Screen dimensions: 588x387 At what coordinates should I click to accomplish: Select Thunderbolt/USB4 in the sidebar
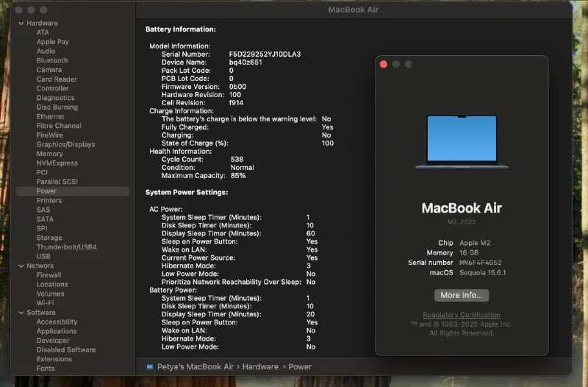pos(66,247)
